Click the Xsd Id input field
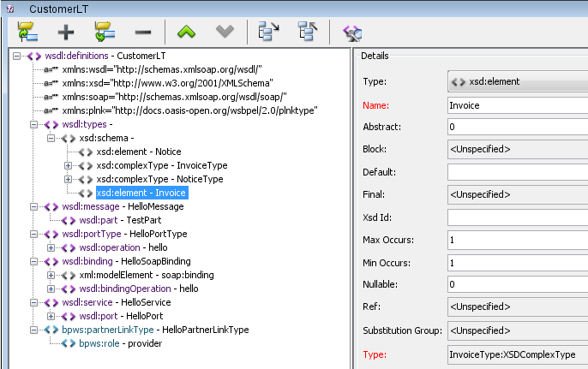 pyautogui.click(x=518, y=217)
